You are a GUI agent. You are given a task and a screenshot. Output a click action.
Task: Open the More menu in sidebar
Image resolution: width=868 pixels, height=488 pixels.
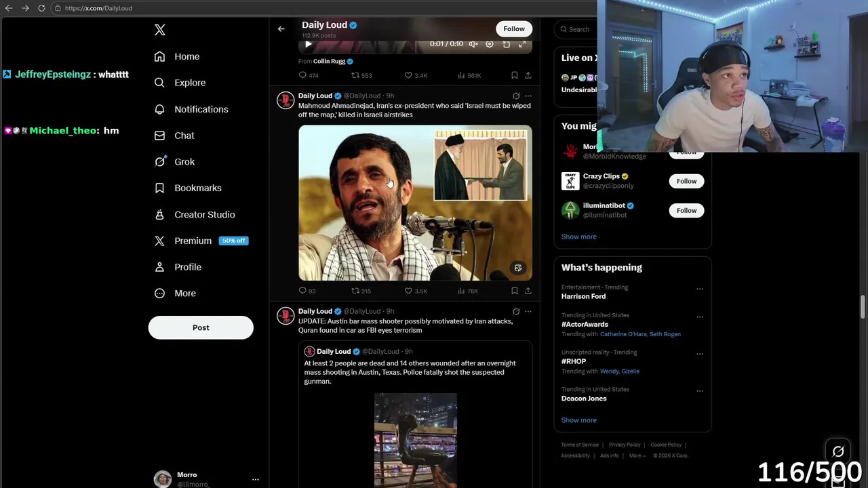coord(175,293)
